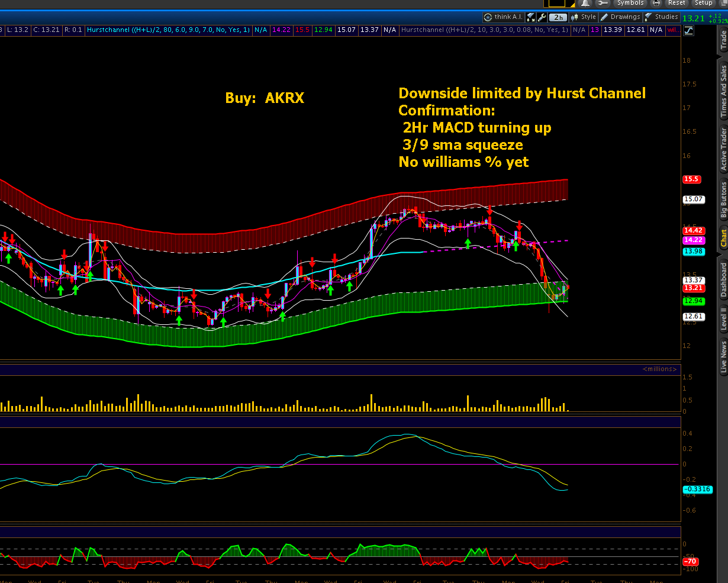The image size is (728, 583).
Task: Click the -0.3316 MACD value bubble
Action: coord(697,489)
